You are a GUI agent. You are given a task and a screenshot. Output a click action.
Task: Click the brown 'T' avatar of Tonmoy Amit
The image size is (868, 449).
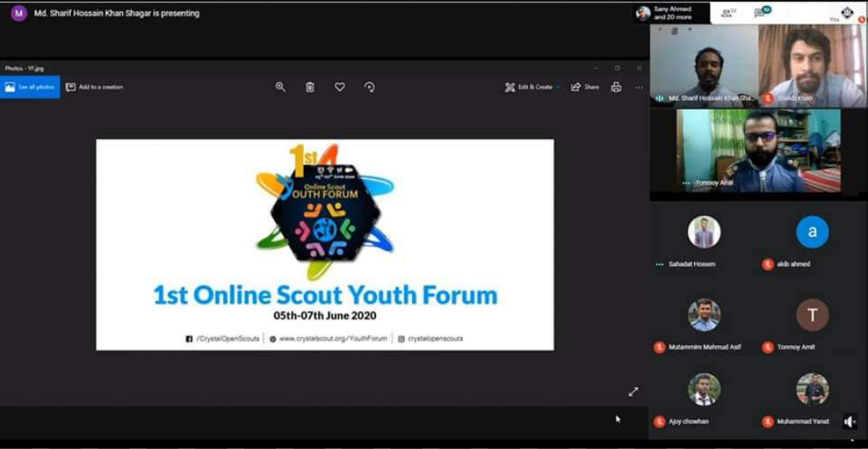[812, 315]
